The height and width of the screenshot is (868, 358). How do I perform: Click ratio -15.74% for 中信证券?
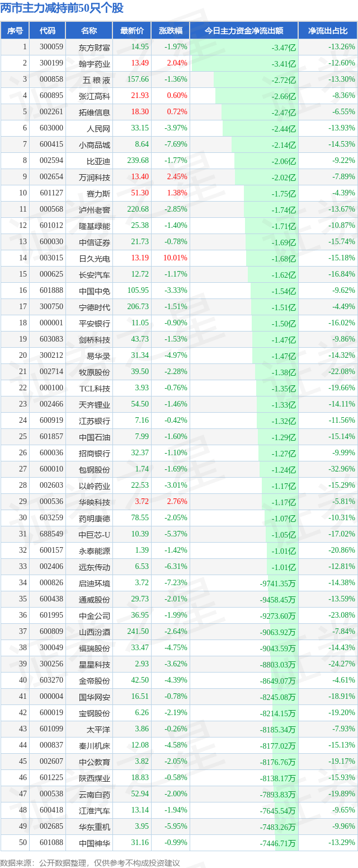click(x=342, y=242)
